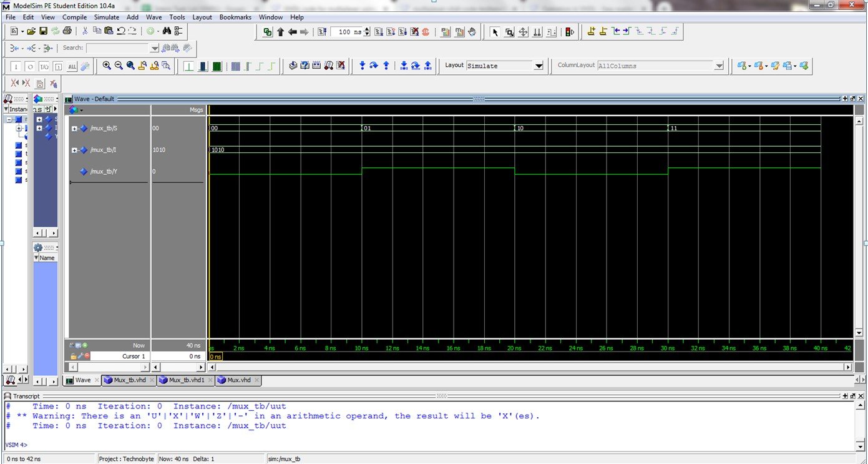868x464 pixels.
Task: Close the Wave tab
Action: (x=97, y=380)
